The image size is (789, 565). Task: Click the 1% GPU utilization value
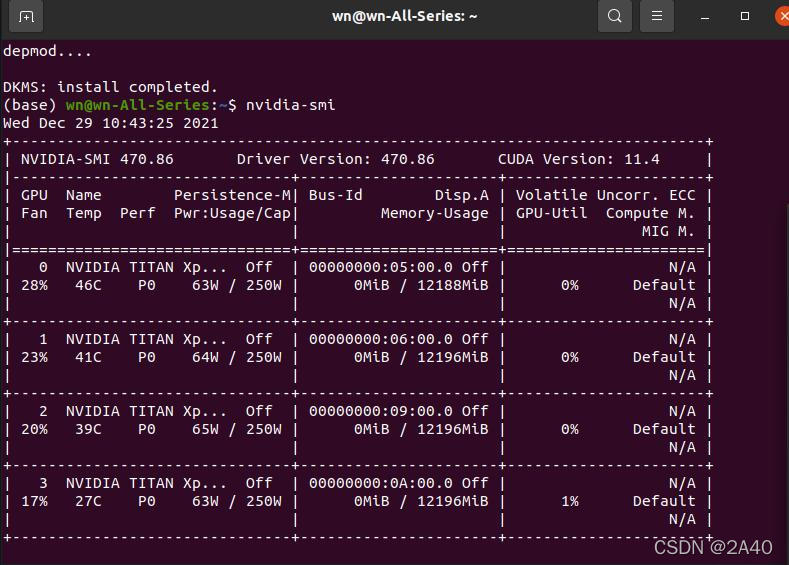[x=570, y=501]
